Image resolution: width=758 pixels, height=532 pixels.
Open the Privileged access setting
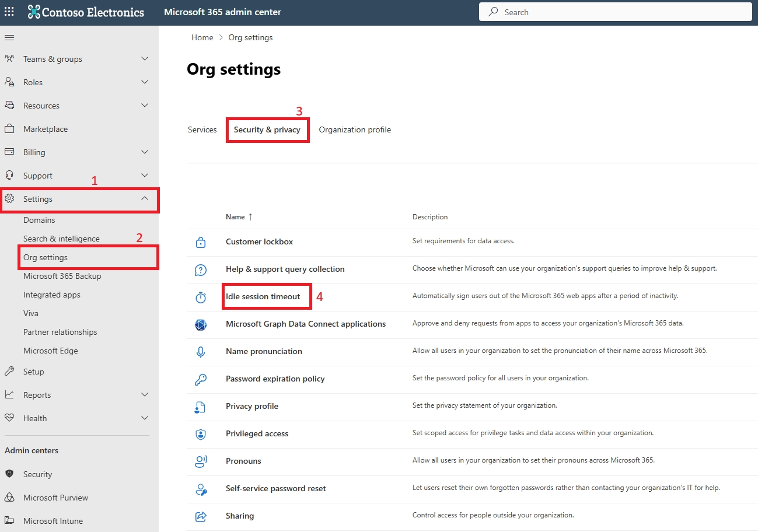point(257,433)
